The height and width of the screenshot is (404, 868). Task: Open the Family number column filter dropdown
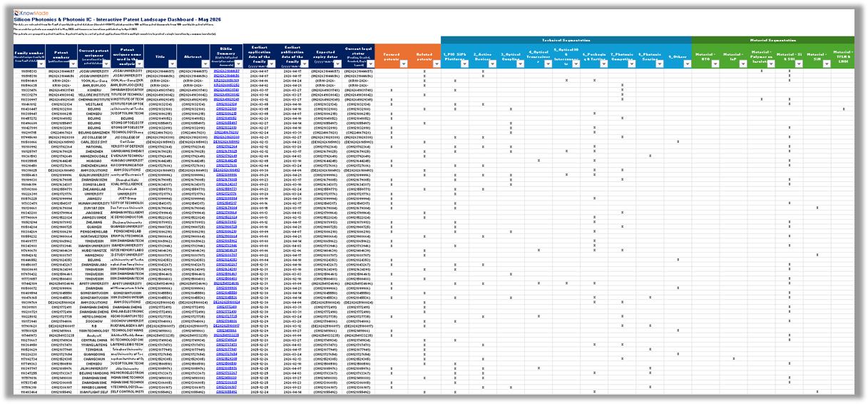(41, 64)
